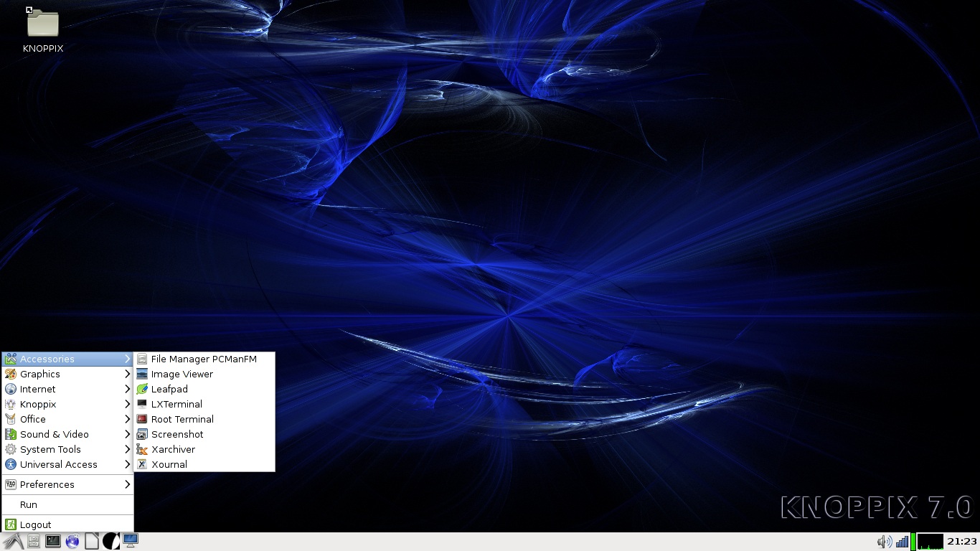
Task: Click the network signal bars tray icon
Action: (902, 542)
